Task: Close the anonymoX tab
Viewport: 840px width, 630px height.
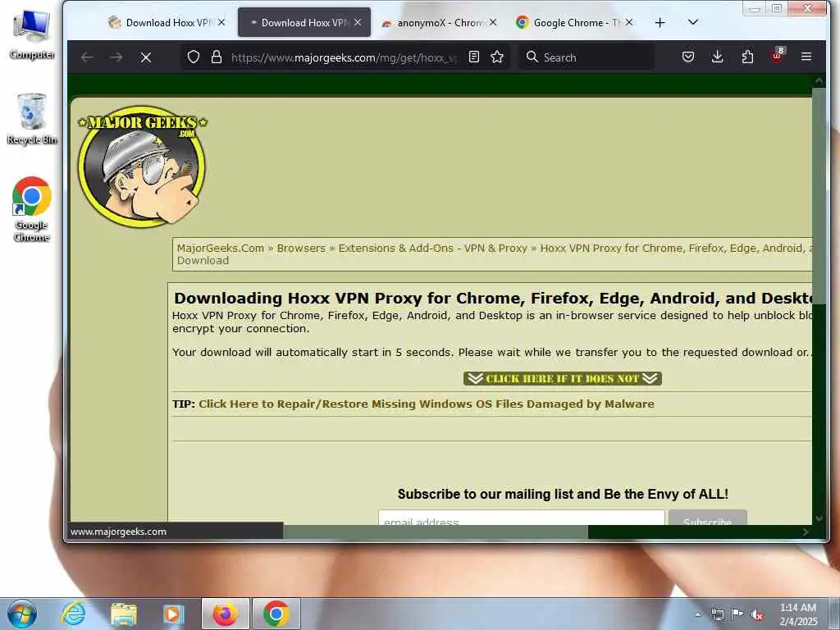Action: pyautogui.click(x=493, y=22)
